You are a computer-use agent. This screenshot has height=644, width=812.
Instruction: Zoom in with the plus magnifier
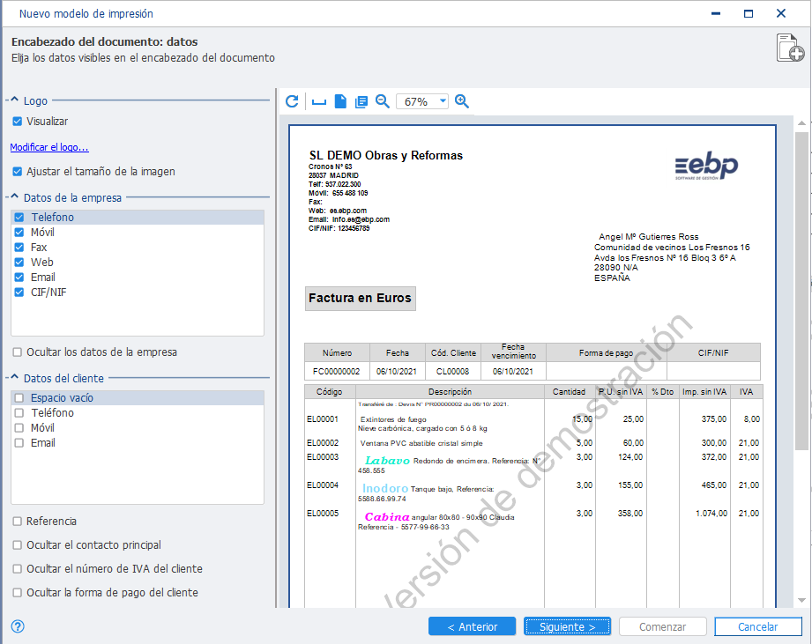(x=461, y=101)
